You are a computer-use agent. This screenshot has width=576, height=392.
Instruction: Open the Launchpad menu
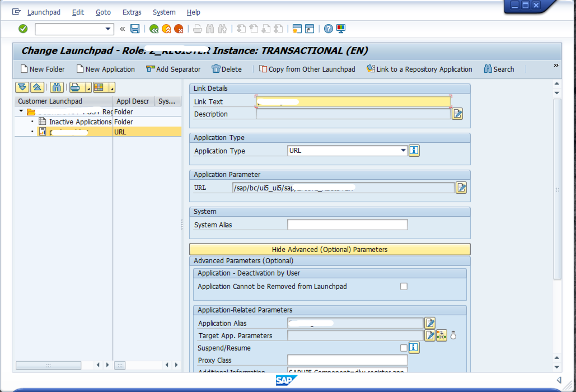(x=44, y=12)
